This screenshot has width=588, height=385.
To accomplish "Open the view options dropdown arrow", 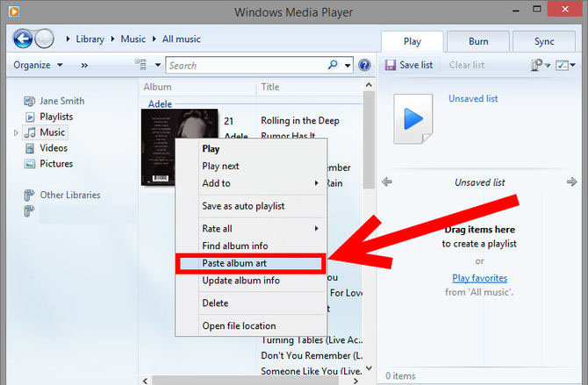I will pyautogui.click(x=158, y=65).
